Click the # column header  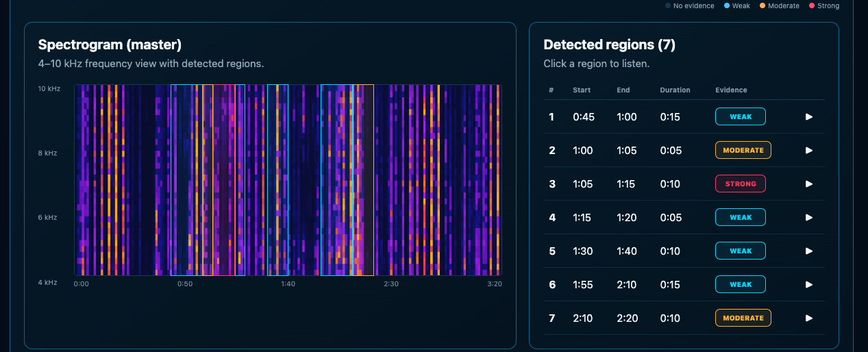click(551, 90)
